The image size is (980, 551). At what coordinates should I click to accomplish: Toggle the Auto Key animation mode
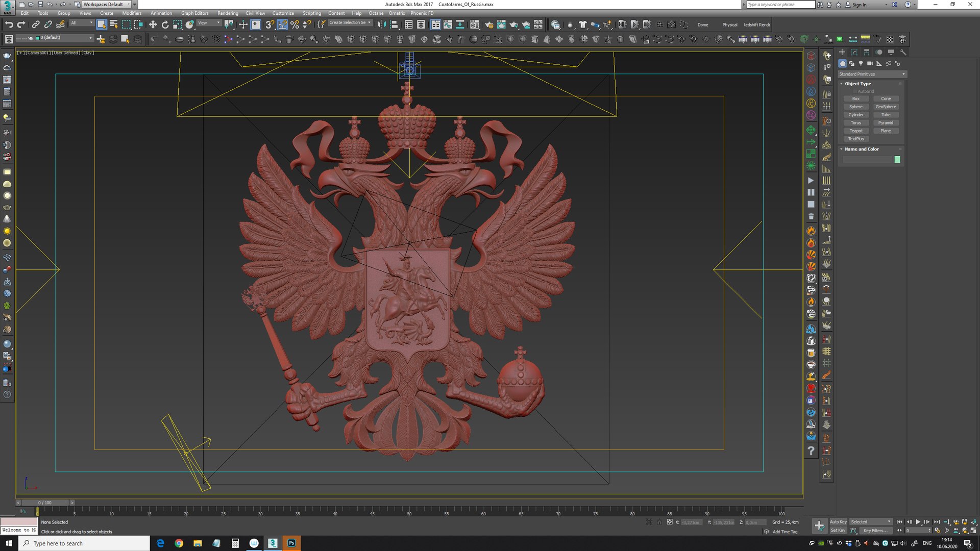[838, 522]
